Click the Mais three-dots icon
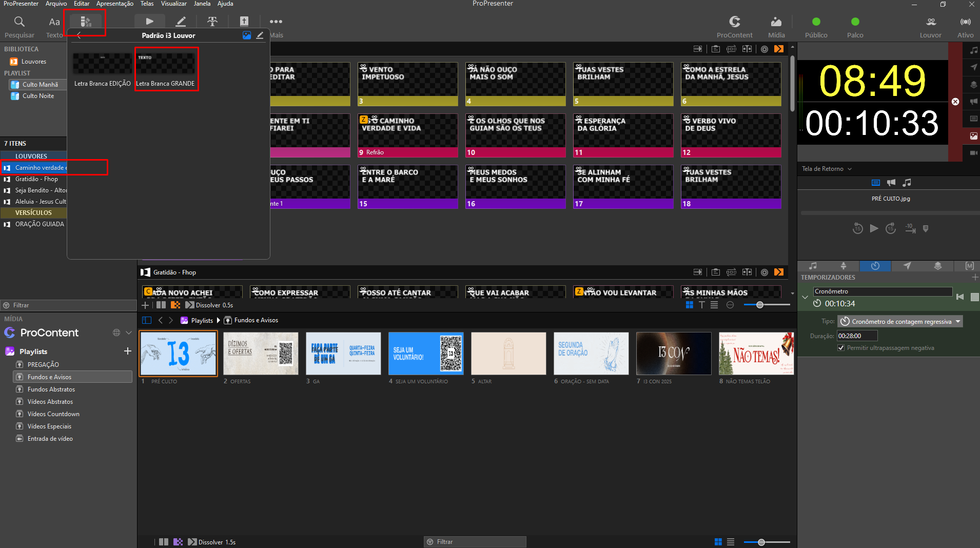Screen dimensions: 980x548 pyautogui.click(x=276, y=22)
